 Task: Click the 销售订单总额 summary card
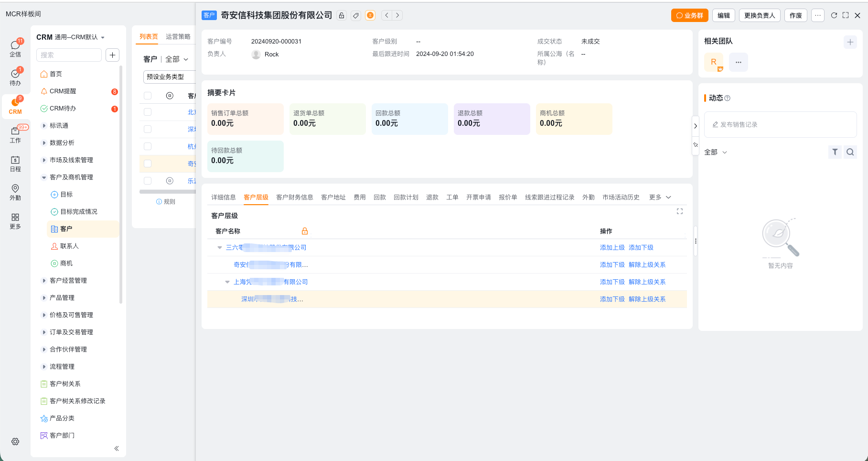point(246,119)
